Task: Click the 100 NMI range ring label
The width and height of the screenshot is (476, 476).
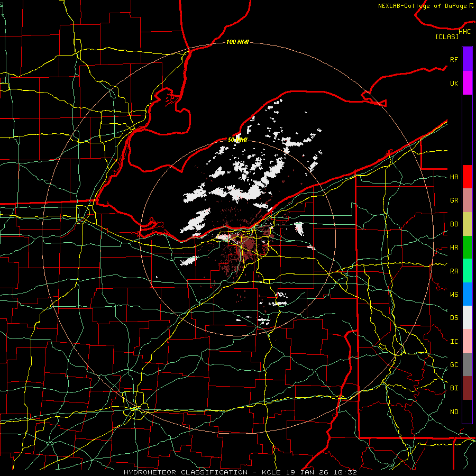Action: pos(237,42)
